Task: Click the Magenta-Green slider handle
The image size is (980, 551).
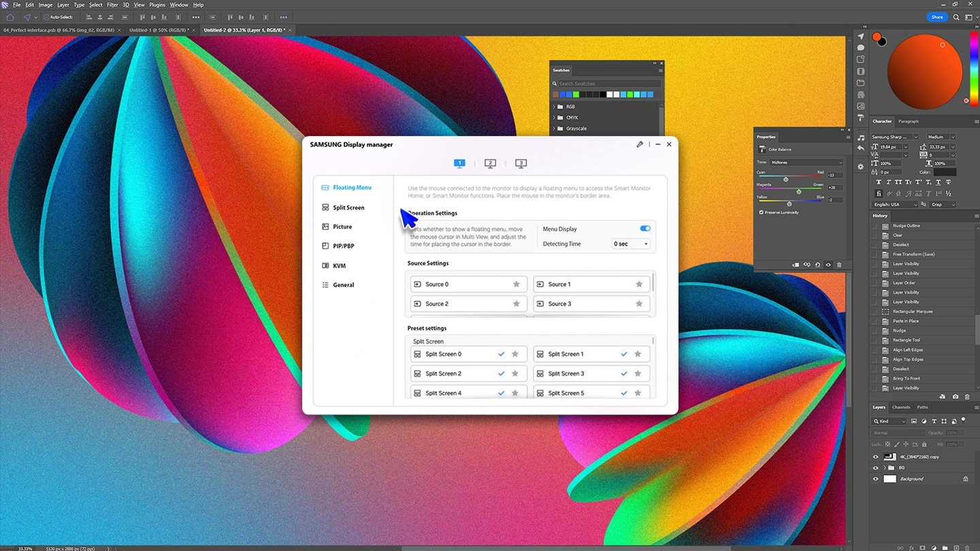Action: [799, 192]
